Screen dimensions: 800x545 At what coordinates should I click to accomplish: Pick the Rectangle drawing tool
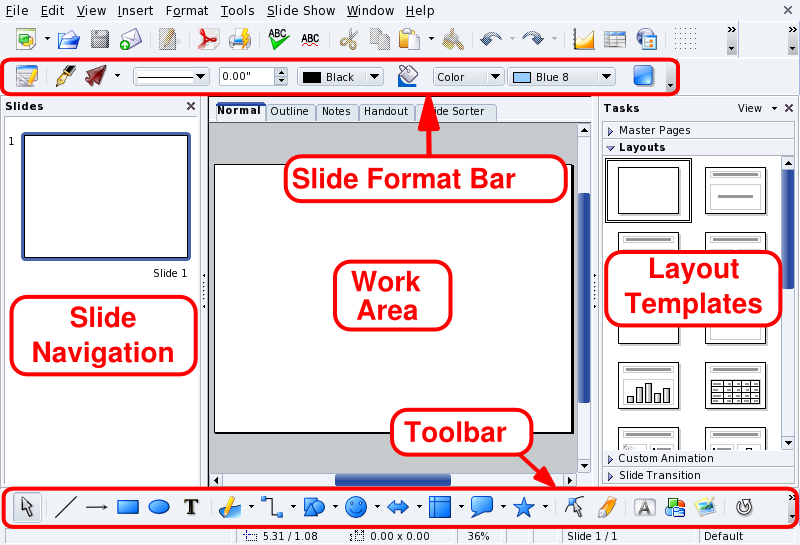127,507
